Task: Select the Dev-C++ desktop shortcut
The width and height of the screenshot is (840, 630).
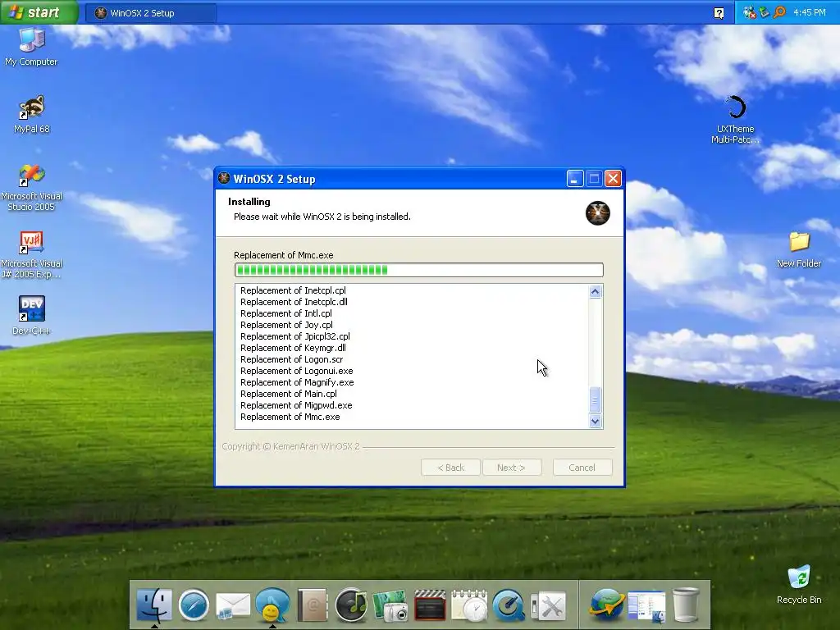Action: coord(31,316)
